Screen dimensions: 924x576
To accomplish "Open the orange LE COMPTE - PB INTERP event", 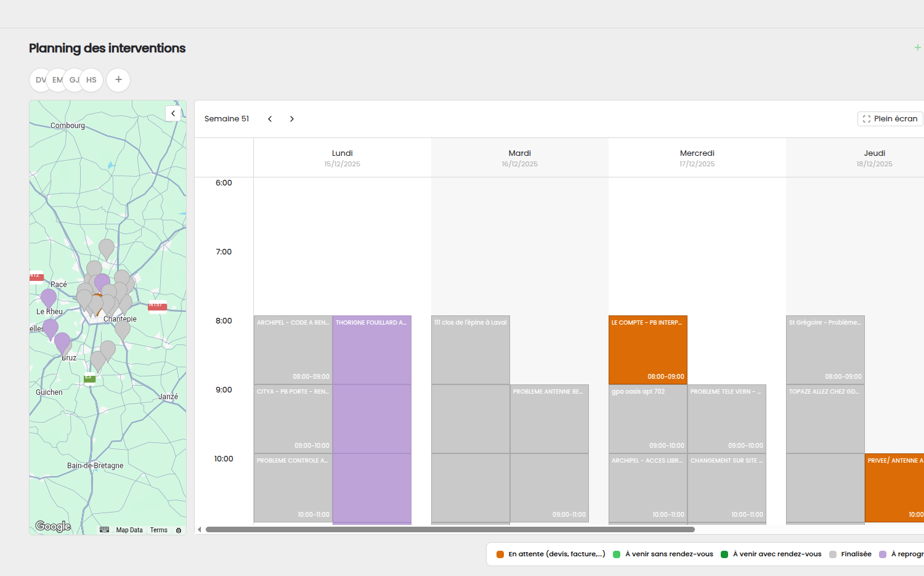I will coord(647,350).
